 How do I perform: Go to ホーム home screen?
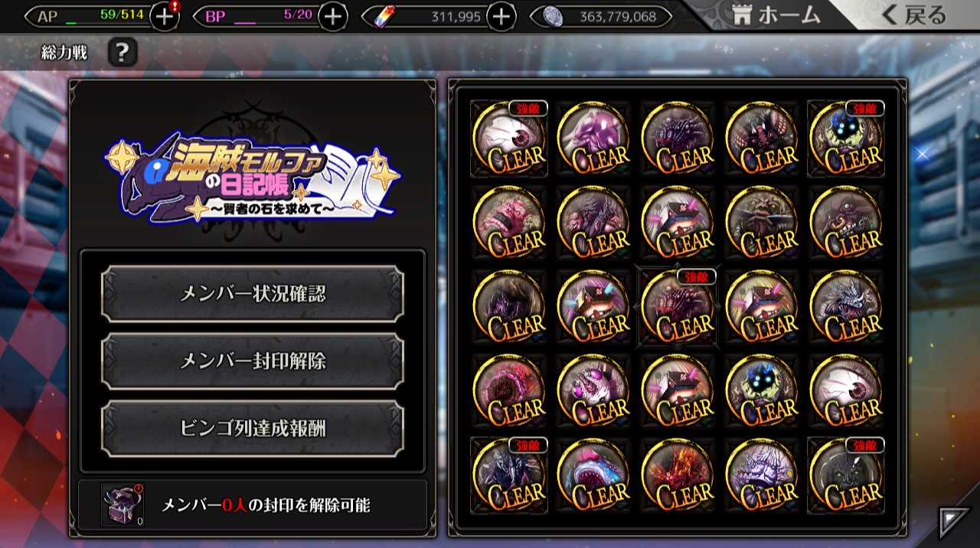(776, 15)
